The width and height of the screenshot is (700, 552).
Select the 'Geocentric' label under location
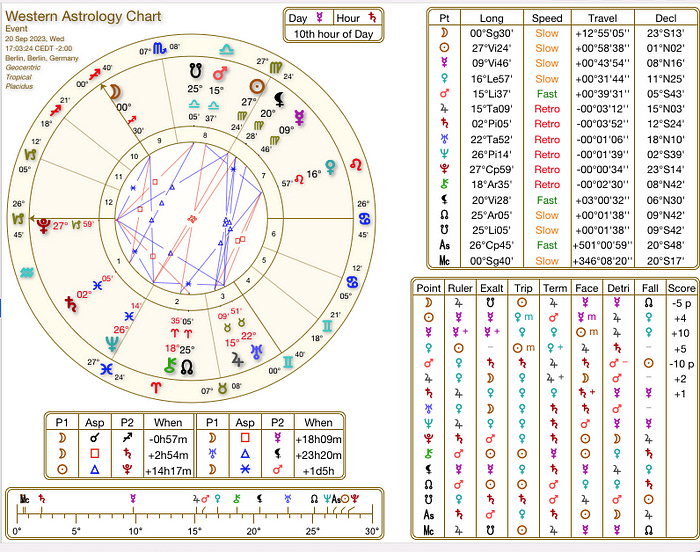tap(23, 67)
